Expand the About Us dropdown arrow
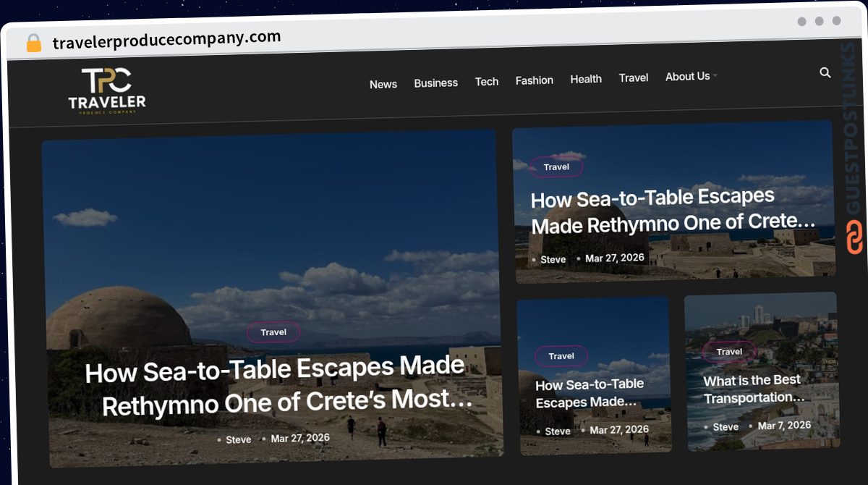The width and height of the screenshot is (868, 485). (x=715, y=75)
